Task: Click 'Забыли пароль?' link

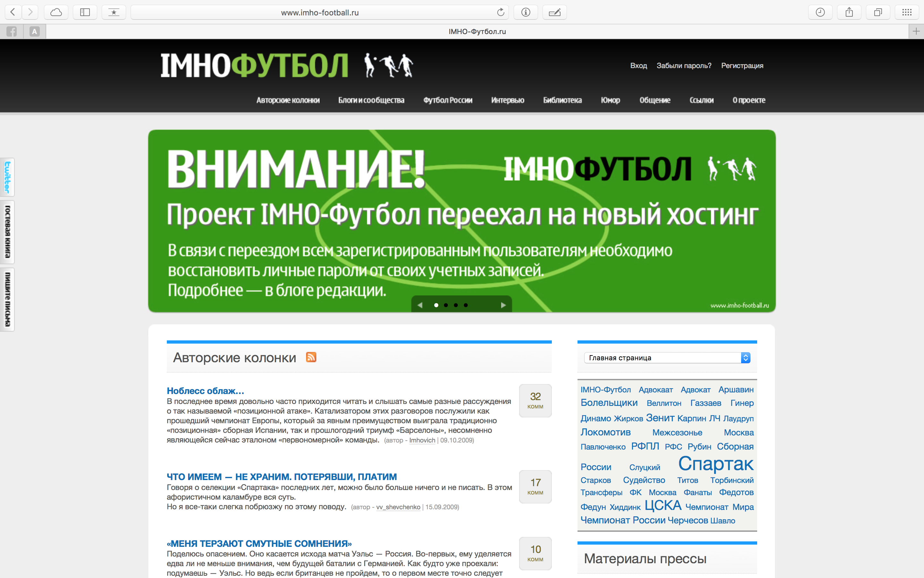Action: [684, 66]
